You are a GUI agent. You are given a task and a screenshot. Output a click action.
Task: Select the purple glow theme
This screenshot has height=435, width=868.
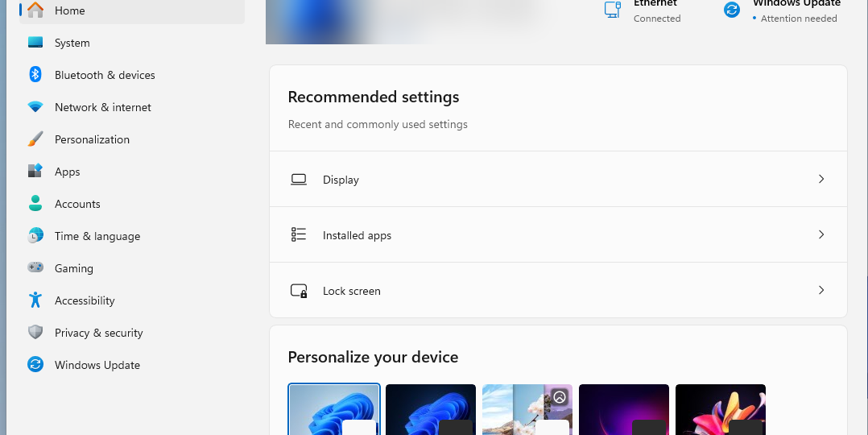tap(624, 409)
